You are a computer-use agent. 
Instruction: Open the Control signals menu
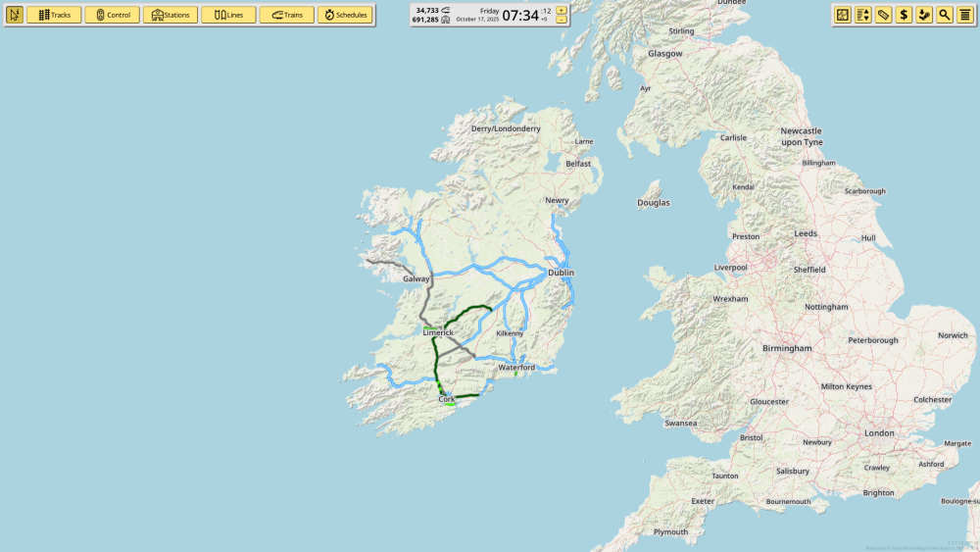pos(112,15)
